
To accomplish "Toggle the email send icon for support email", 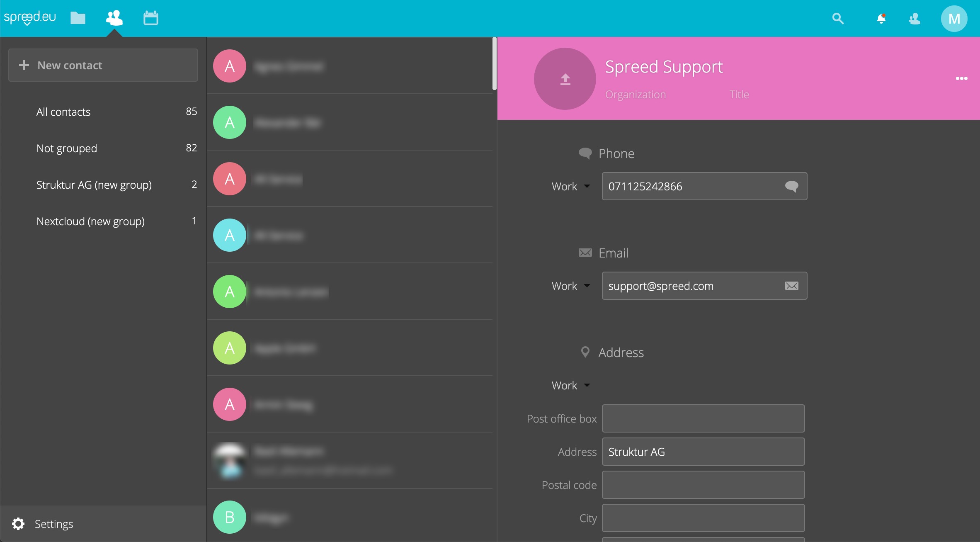I will click(x=791, y=286).
